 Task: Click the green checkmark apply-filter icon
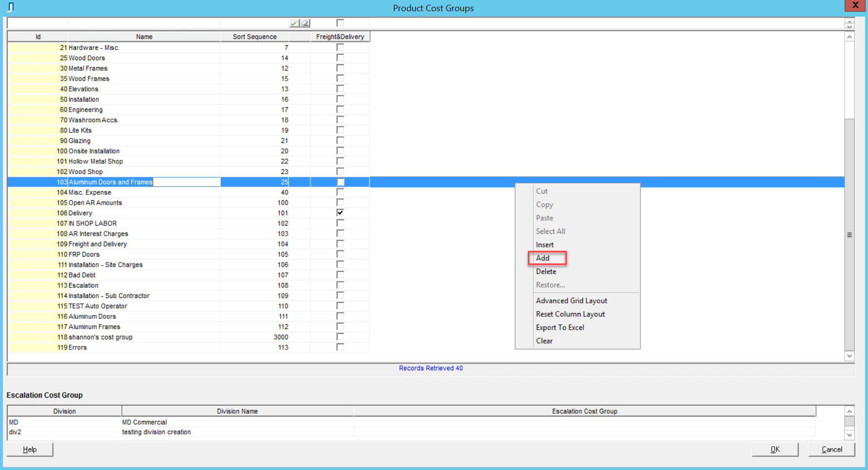pos(294,23)
